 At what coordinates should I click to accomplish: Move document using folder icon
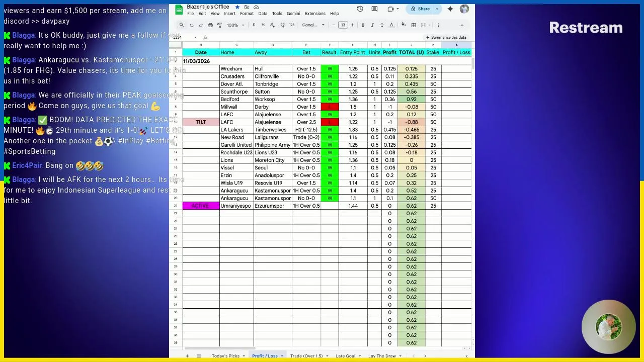click(x=247, y=7)
